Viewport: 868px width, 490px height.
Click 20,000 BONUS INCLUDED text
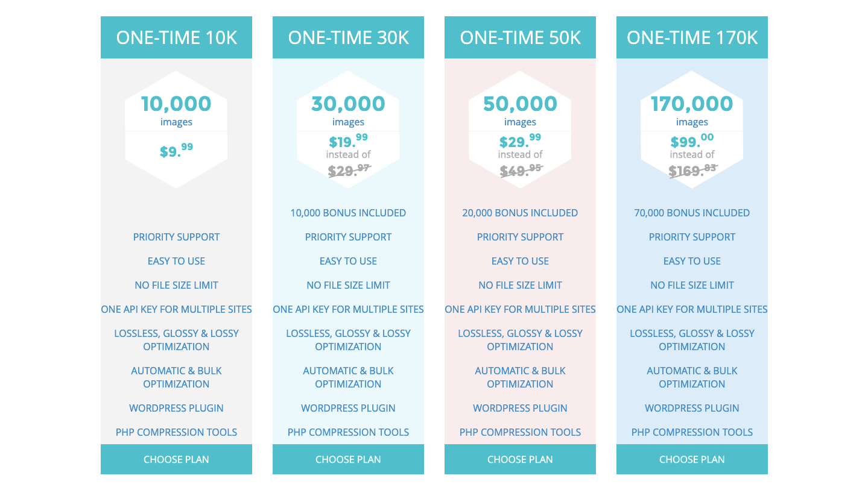pyautogui.click(x=520, y=213)
